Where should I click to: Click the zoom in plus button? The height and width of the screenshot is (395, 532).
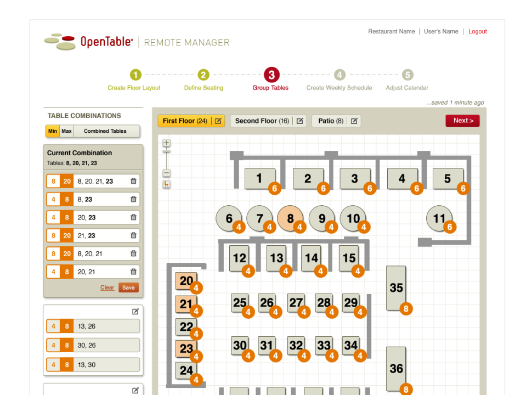167,143
